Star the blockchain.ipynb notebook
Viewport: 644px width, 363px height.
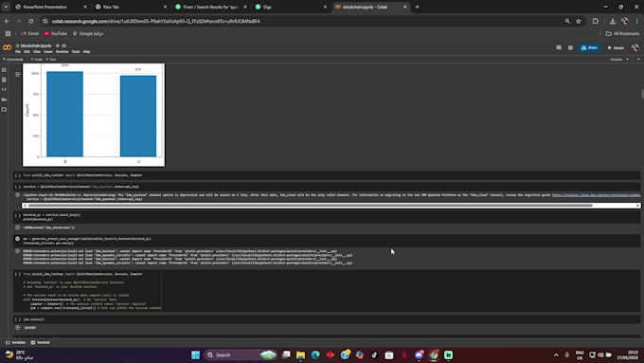point(58,45)
